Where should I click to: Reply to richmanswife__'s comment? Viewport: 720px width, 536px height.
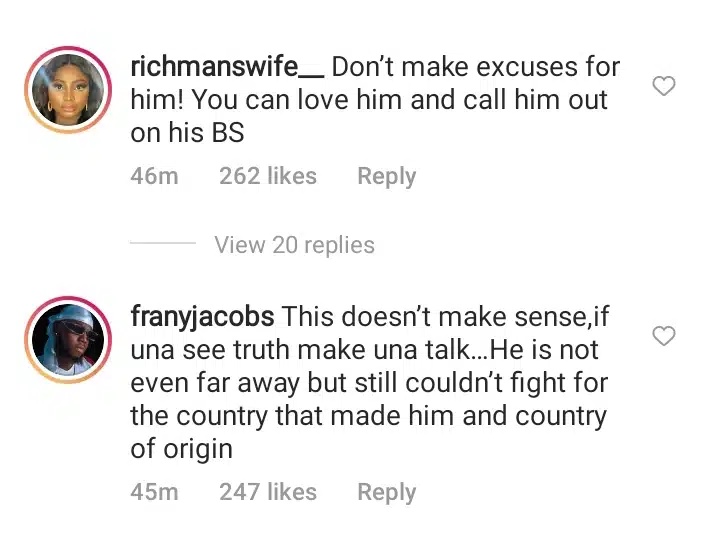[x=386, y=177]
